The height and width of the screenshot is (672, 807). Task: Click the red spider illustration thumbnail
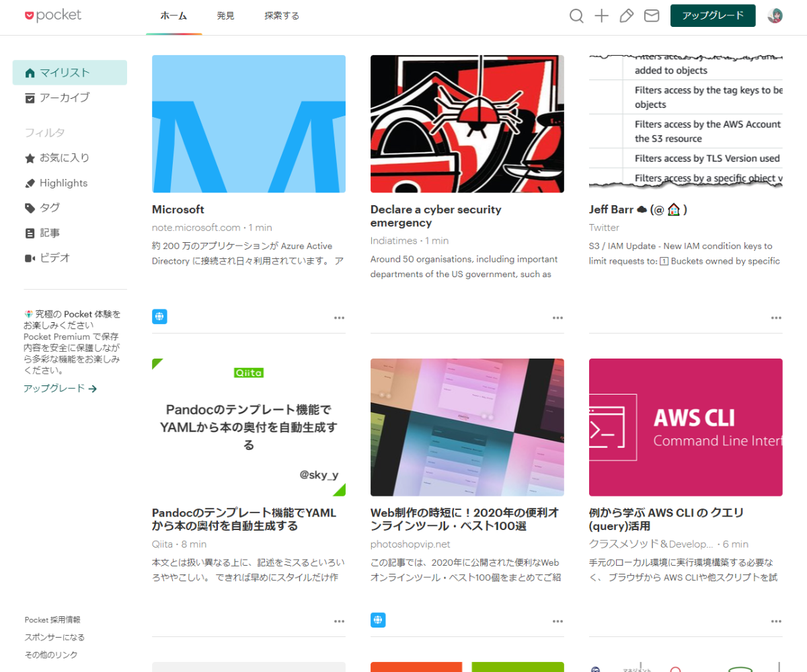pyautogui.click(x=467, y=124)
